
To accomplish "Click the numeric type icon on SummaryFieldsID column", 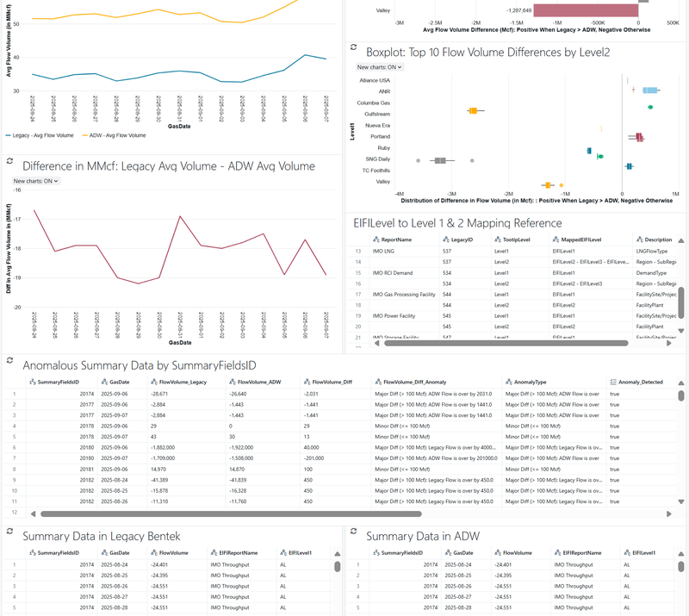I will (32, 382).
